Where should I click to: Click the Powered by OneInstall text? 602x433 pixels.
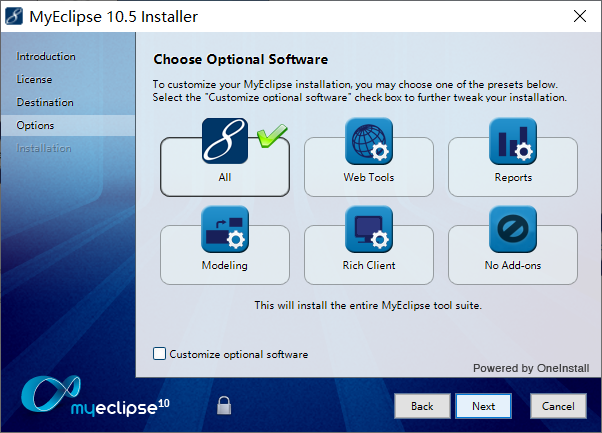tap(531, 368)
